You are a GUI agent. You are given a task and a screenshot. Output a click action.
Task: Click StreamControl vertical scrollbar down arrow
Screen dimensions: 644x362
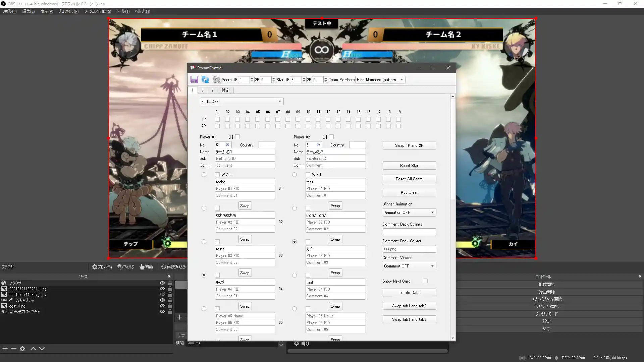(x=453, y=338)
